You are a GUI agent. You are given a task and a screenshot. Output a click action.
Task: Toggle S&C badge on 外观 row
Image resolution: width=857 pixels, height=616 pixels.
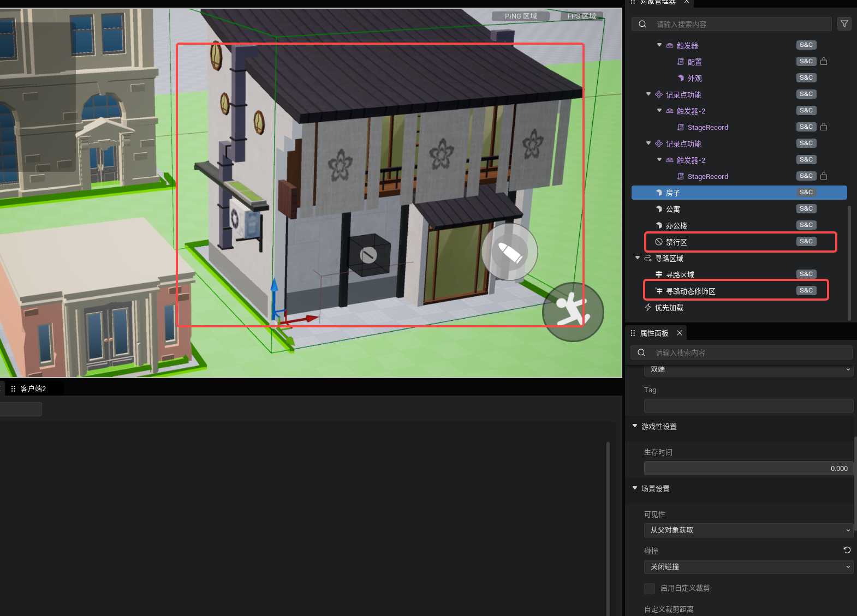[806, 77]
